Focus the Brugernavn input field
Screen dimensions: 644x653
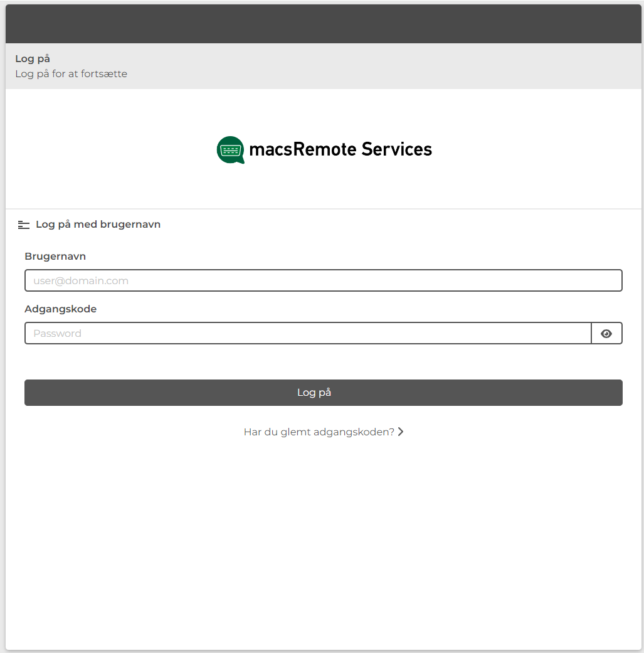[324, 280]
